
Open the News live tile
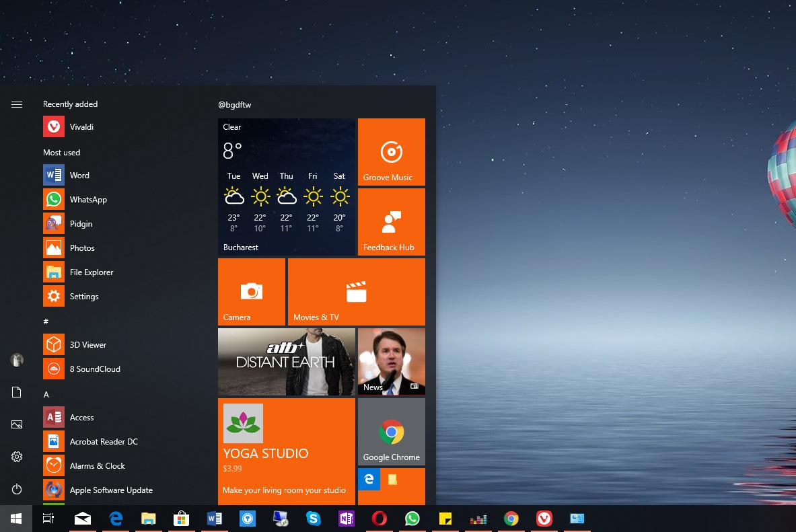pyautogui.click(x=392, y=362)
